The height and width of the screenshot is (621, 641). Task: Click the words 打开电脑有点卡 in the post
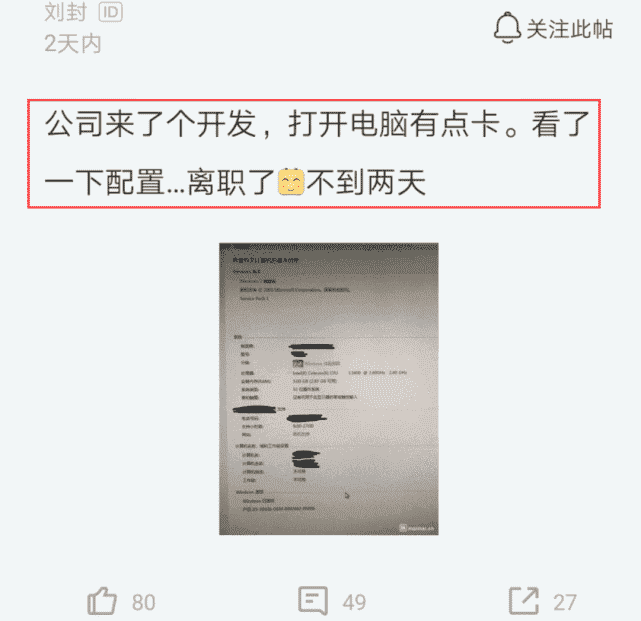(394, 124)
